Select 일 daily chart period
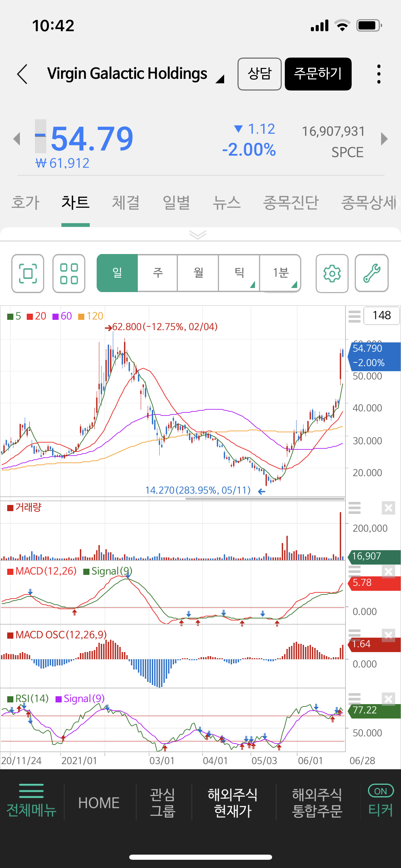The width and height of the screenshot is (401, 868). (117, 273)
